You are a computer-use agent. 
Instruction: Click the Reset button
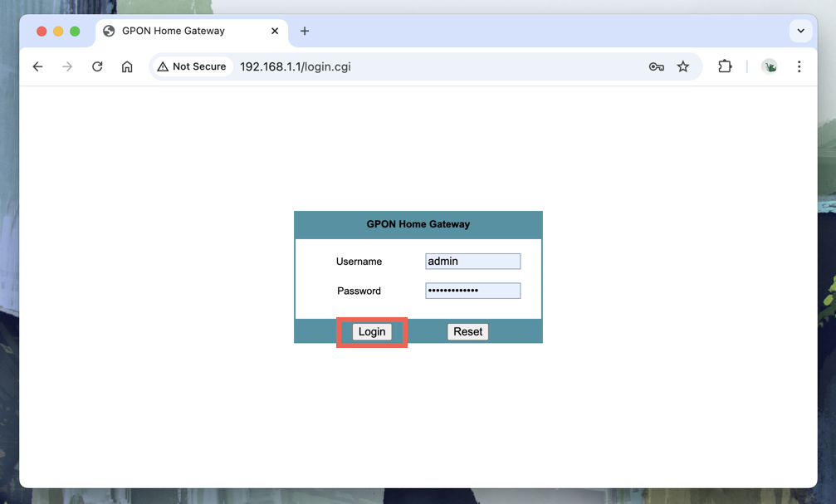coord(467,332)
